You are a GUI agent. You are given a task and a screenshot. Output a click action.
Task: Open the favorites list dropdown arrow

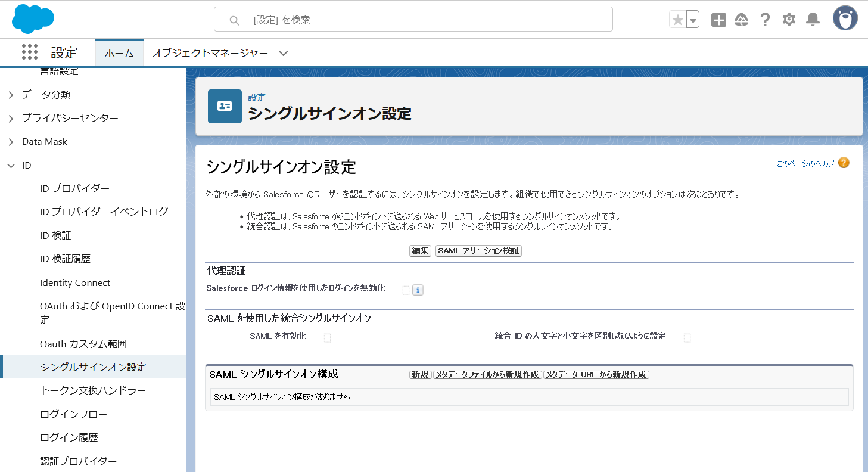click(693, 20)
